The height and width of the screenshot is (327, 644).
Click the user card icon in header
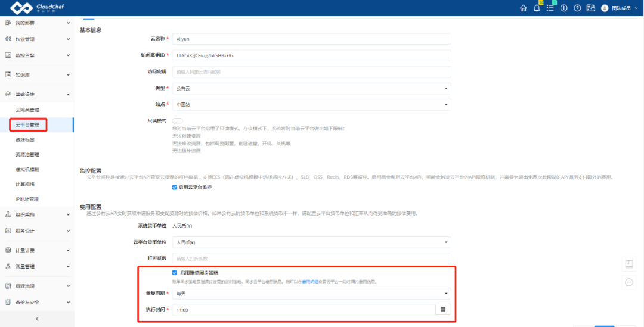[x=590, y=8]
